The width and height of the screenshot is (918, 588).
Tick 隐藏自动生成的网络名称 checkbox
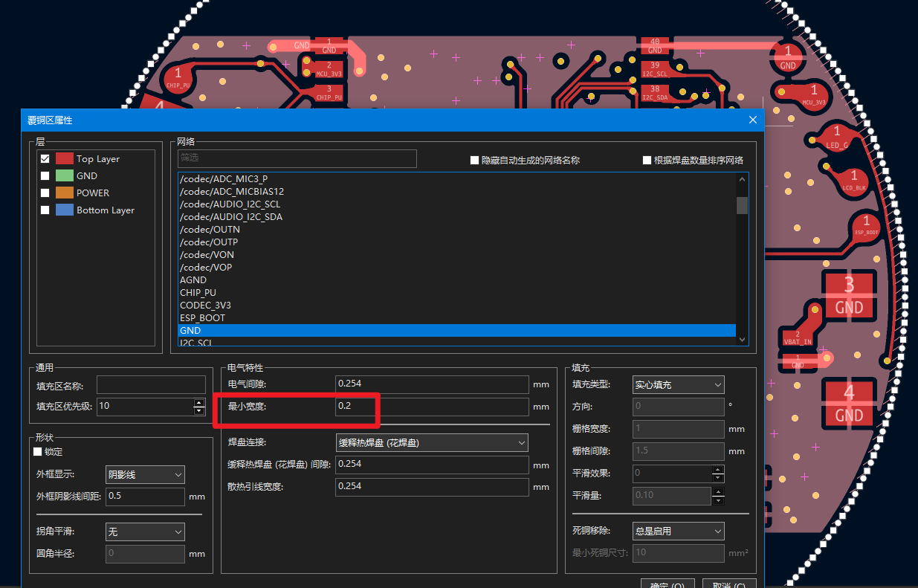coord(474,160)
